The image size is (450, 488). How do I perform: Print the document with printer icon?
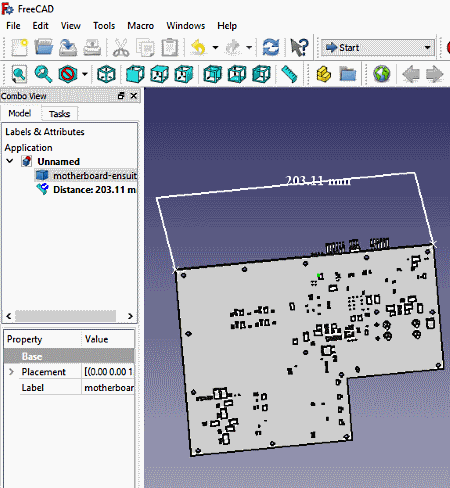point(92,47)
